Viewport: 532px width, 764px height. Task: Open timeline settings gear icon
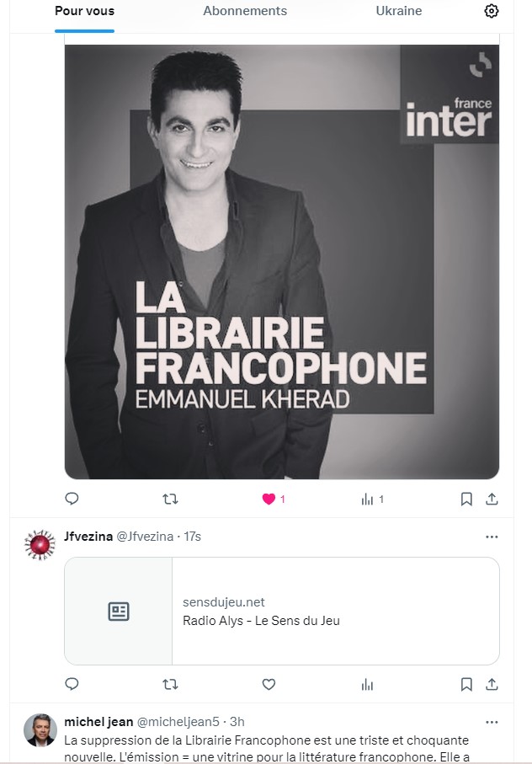click(x=492, y=11)
